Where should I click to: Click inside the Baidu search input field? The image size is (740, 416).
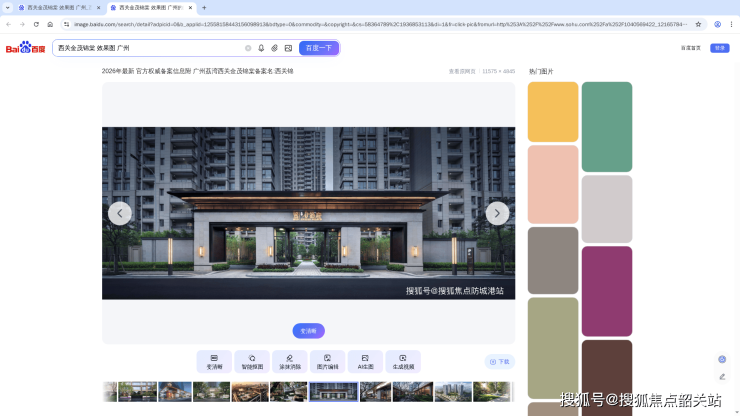tap(149, 48)
